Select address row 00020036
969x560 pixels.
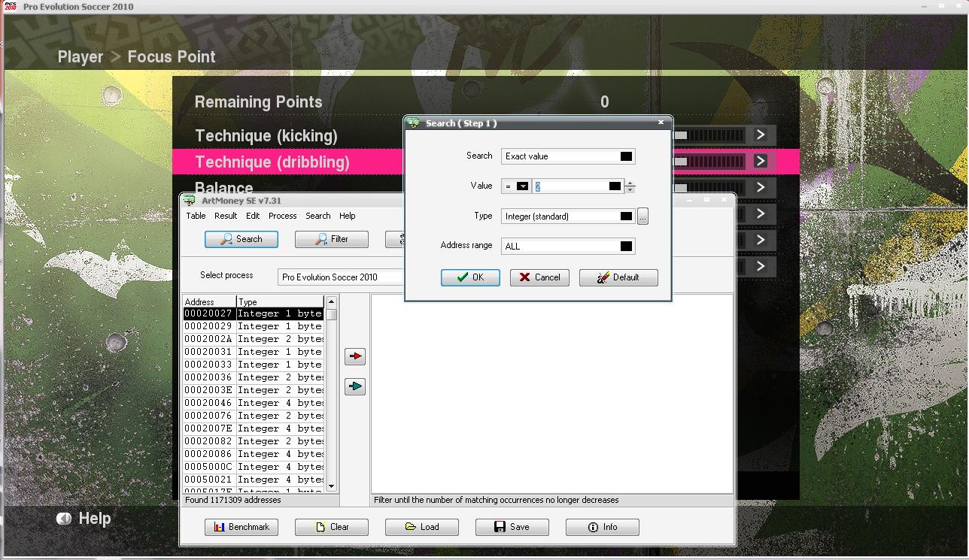click(x=254, y=377)
